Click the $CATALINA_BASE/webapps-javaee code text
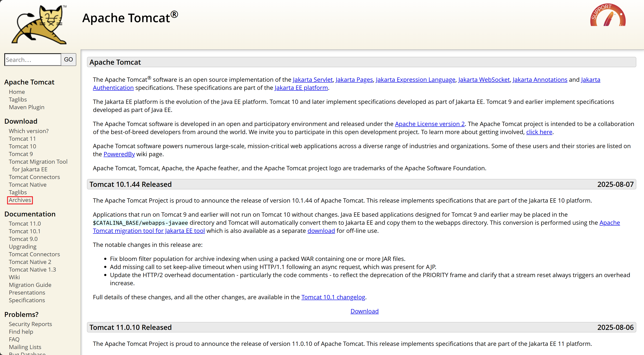This screenshot has height=355, width=644. (140, 223)
